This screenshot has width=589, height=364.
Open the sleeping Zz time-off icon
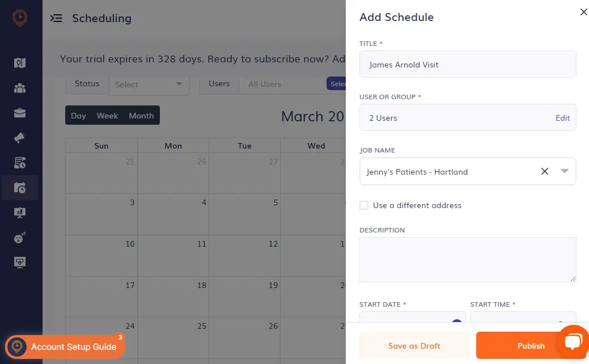20,237
